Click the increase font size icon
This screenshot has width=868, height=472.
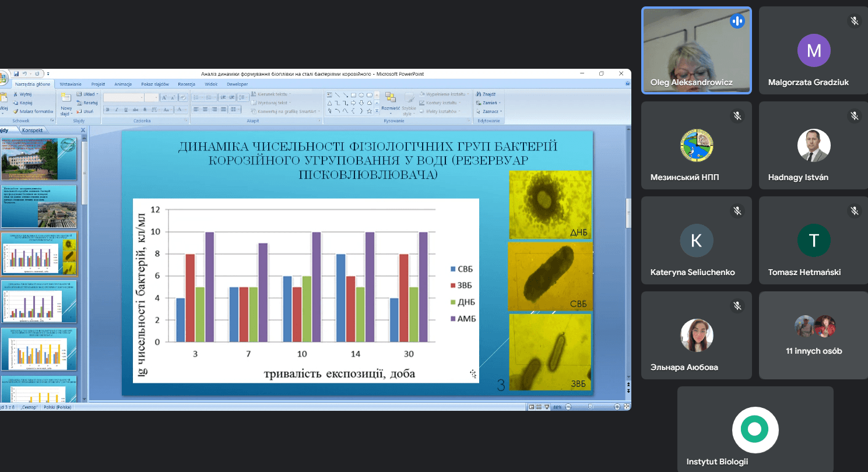[x=164, y=97]
